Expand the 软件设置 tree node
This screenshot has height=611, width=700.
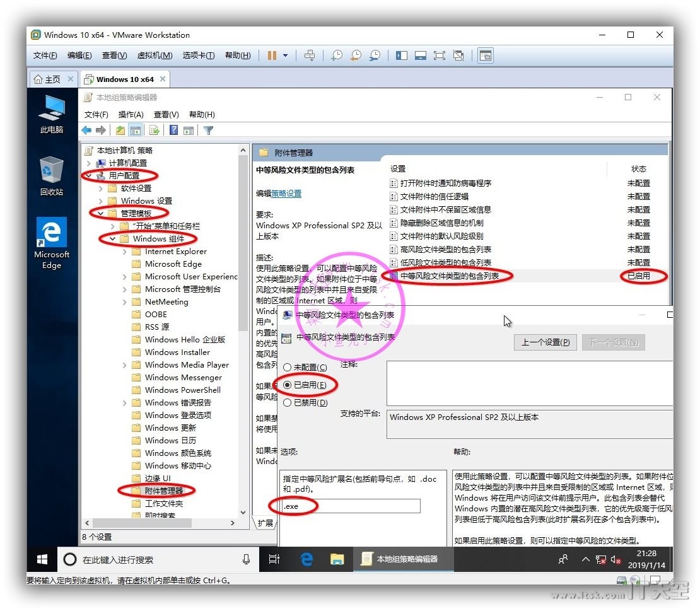101,189
